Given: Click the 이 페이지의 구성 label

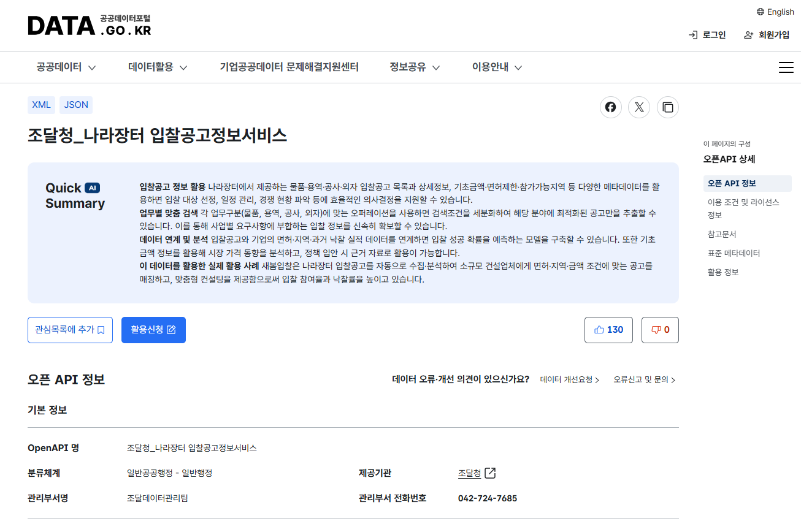Looking at the screenshot, I should (x=727, y=144).
